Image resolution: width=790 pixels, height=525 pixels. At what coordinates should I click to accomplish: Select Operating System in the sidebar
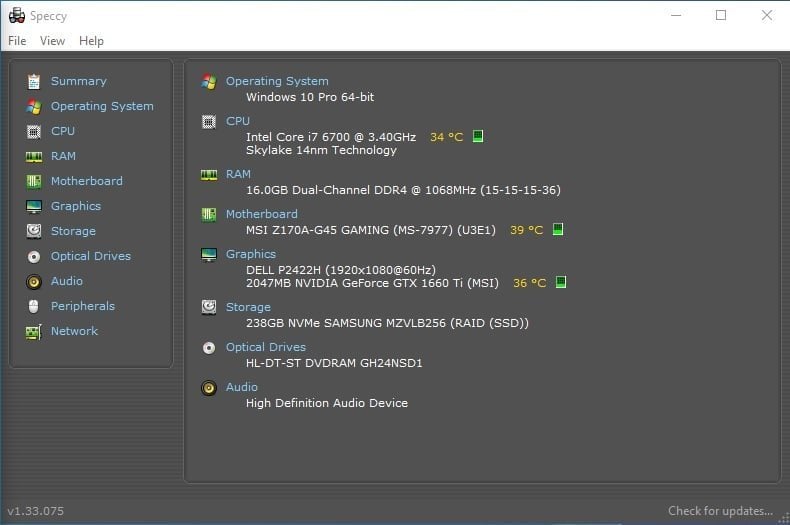(x=102, y=106)
